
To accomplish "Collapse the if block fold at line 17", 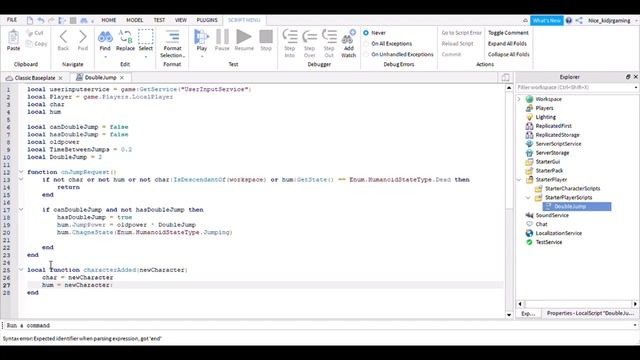I will tap(21, 209).
